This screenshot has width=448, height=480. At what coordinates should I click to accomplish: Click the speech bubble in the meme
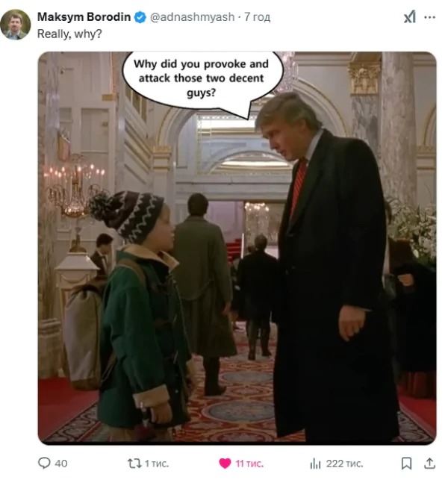(202, 80)
